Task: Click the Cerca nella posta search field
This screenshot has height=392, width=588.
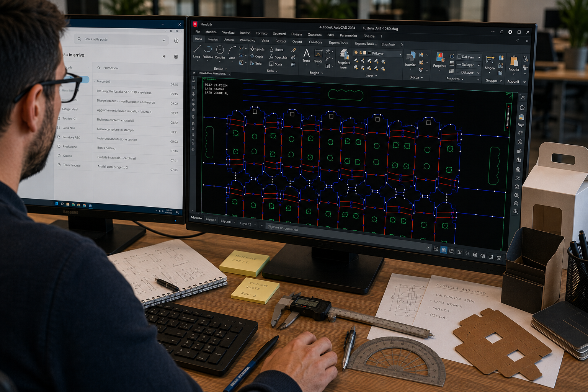Action: click(x=122, y=39)
